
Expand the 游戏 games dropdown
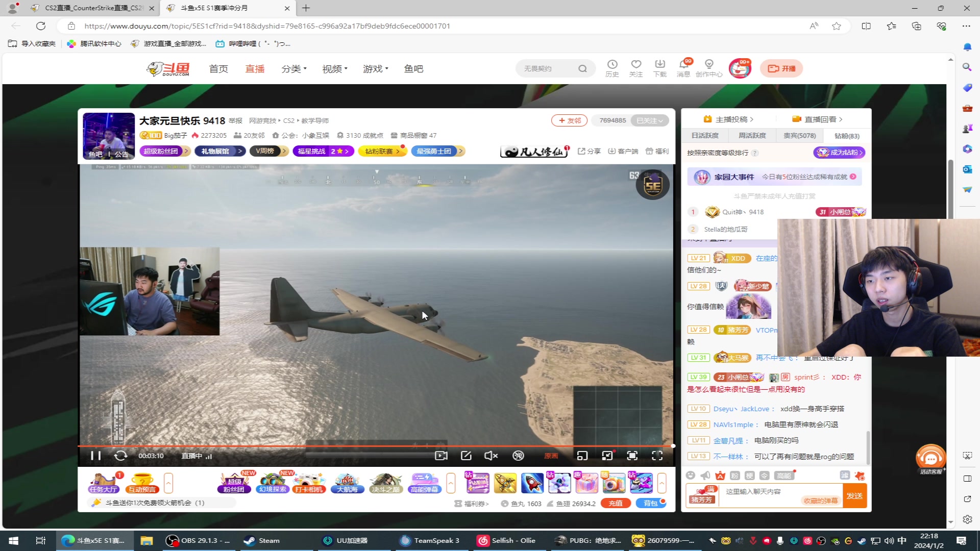(376, 69)
